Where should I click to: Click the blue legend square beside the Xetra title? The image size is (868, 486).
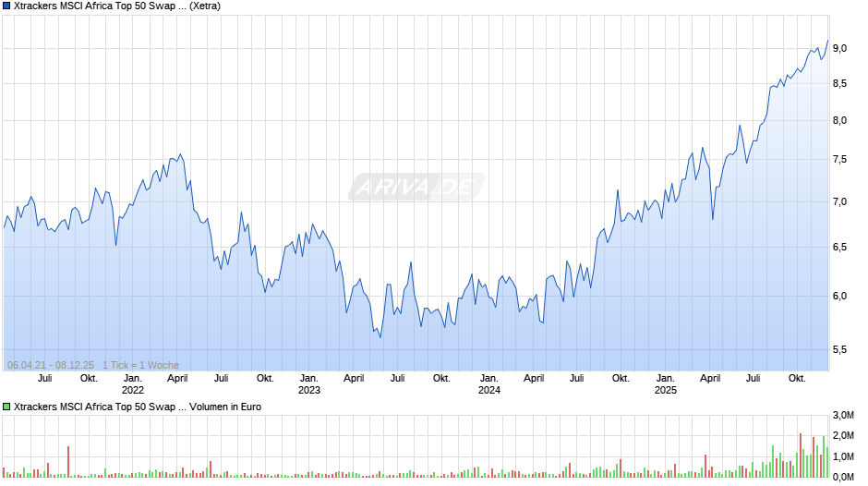6,6
